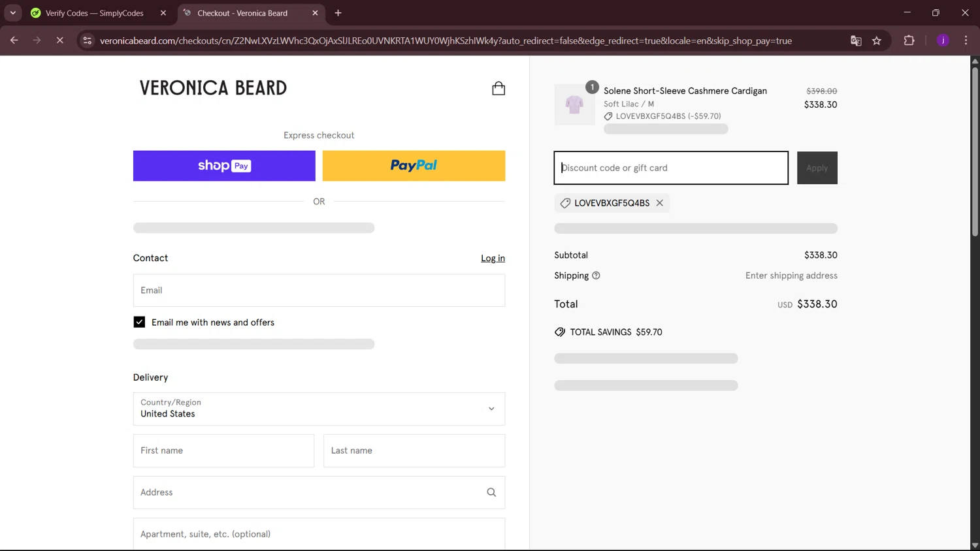Open a new browser tab
Screen dimensions: 980x551
(x=338, y=13)
